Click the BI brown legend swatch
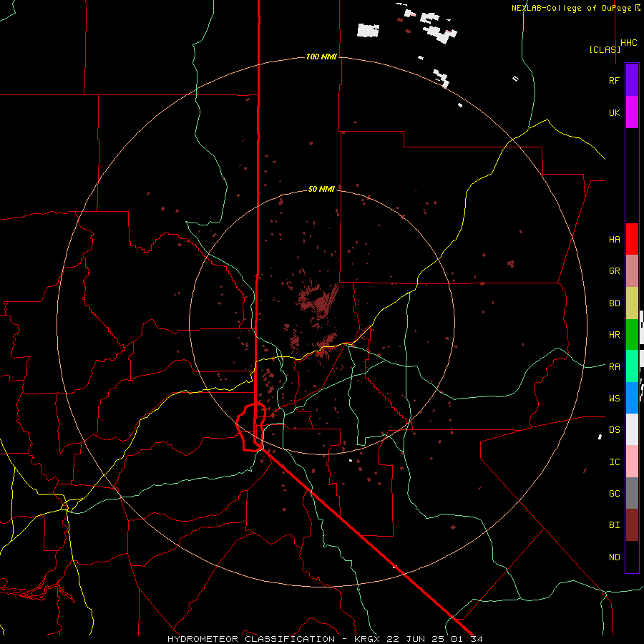This screenshot has width=644, height=644. 632,525
